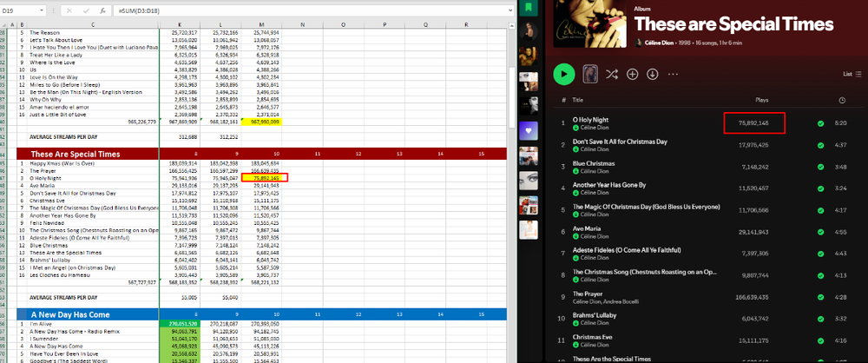Select Happy Xmas (War Is Over) cell
Image resolution: width=868 pixels, height=363 pixels.
coord(93,164)
